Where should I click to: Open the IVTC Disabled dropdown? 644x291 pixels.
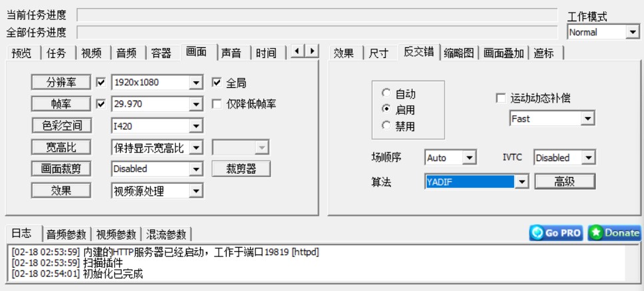coord(588,158)
